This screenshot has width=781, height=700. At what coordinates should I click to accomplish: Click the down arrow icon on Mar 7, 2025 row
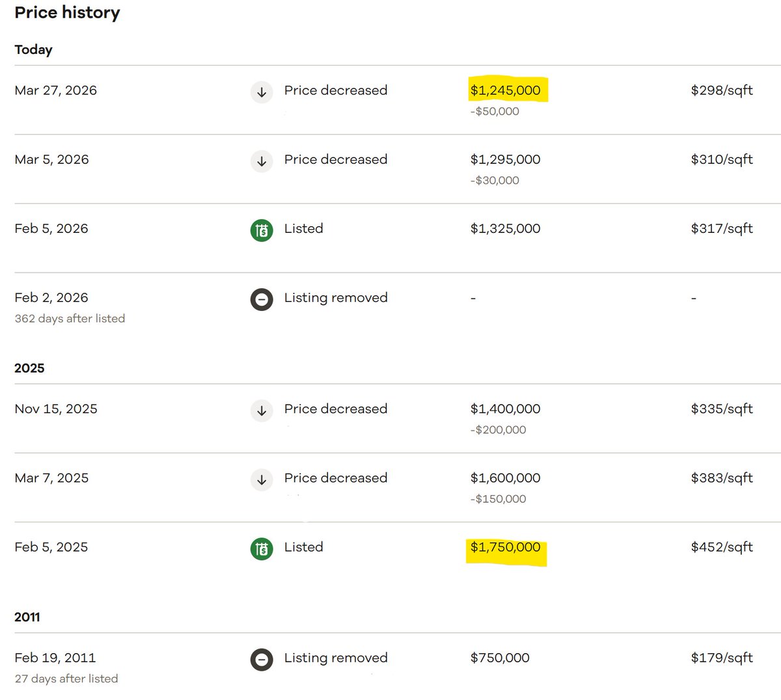[262, 479]
